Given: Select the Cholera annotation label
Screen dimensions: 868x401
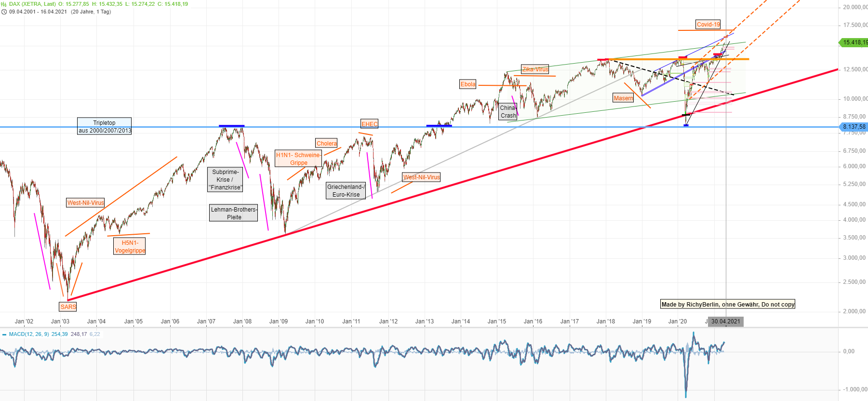Looking at the screenshot, I should [x=326, y=143].
